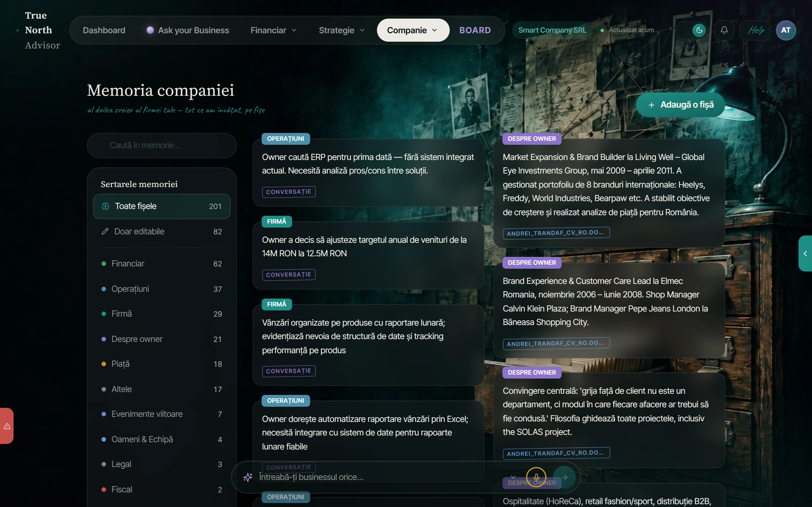Open the Financiar dropdown menu
Screen dimensions: 812x507
273,30
